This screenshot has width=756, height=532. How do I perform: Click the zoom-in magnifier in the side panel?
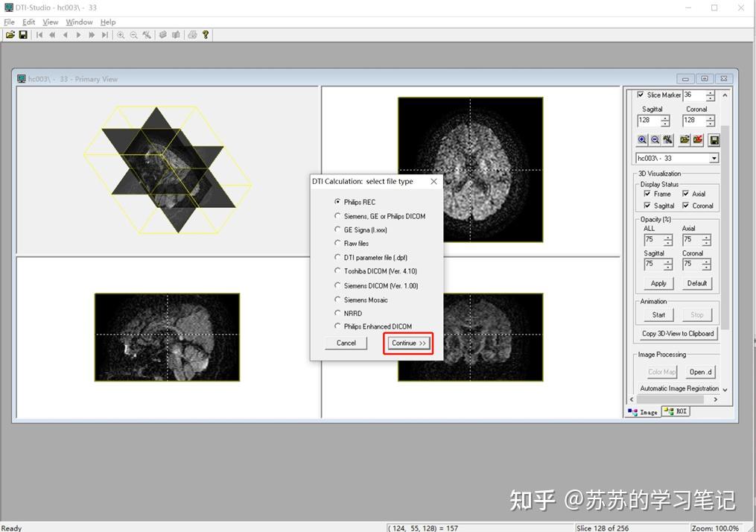(642, 139)
